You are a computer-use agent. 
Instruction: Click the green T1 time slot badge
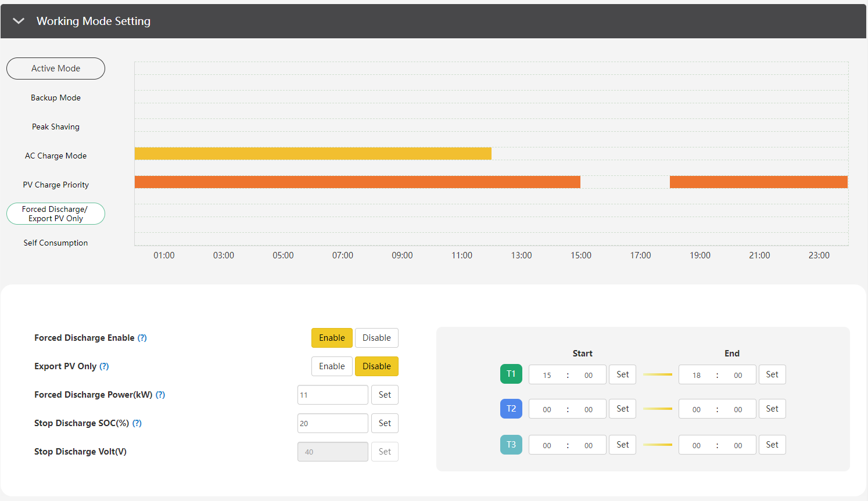511,374
